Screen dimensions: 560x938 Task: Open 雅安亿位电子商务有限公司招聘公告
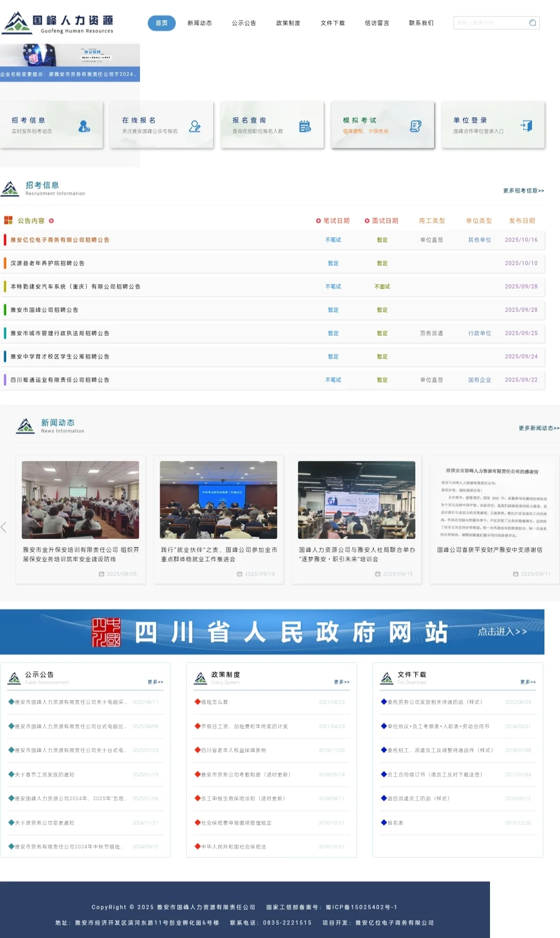tap(60, 240)
